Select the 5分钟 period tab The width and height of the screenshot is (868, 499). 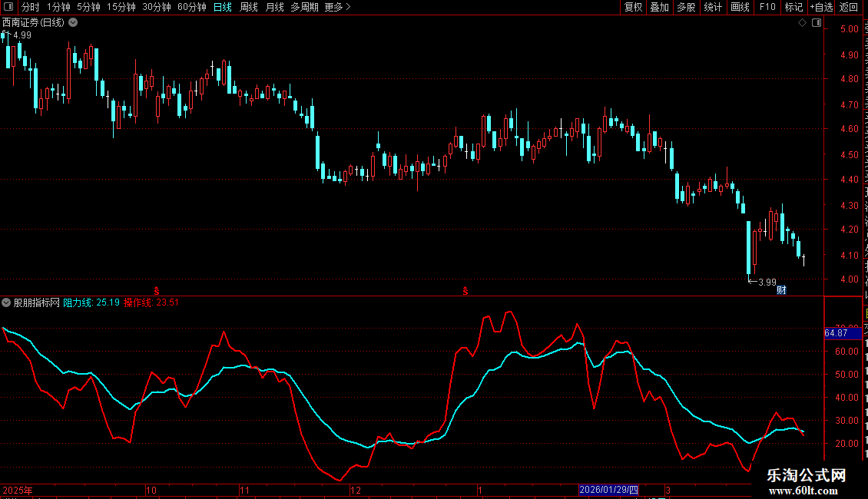click(88, 7)
